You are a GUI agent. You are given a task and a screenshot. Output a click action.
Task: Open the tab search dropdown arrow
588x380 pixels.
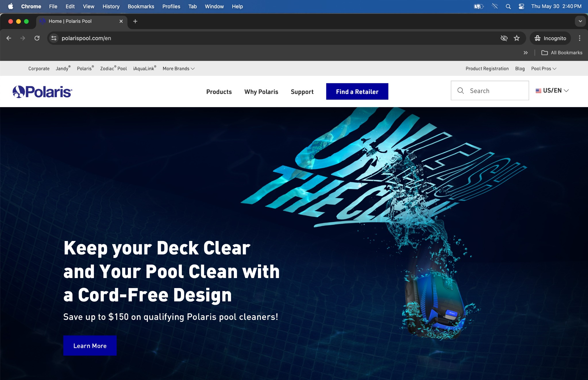point(580,21)
